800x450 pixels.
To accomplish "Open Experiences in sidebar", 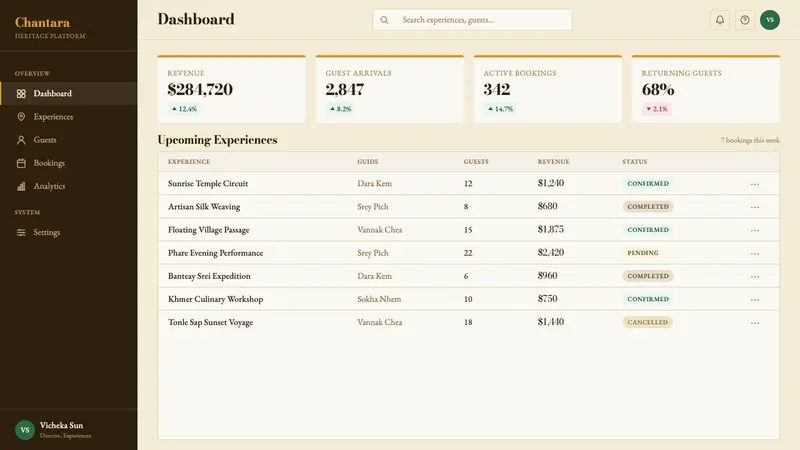I will (x=68, y=117).
